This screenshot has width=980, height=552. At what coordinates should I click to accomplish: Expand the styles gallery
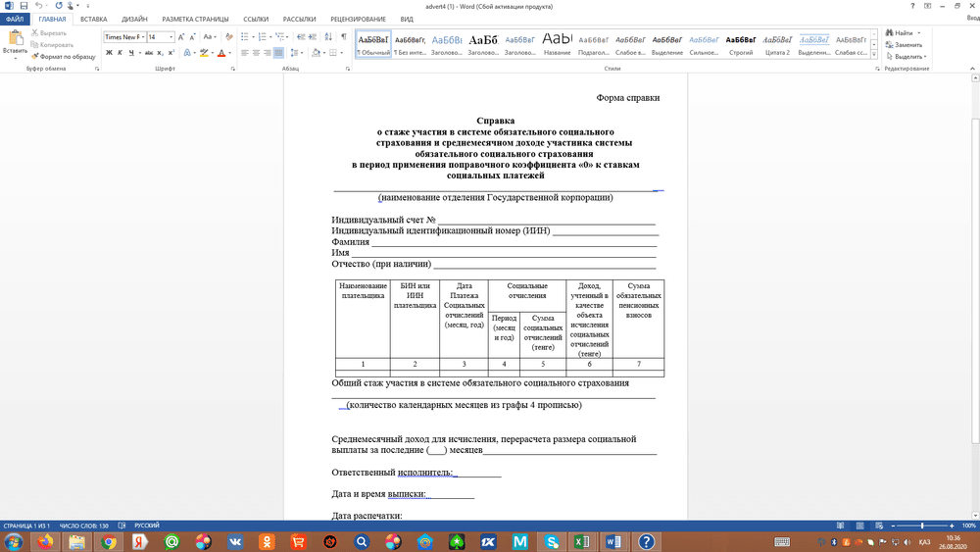(x=874, y=54)
